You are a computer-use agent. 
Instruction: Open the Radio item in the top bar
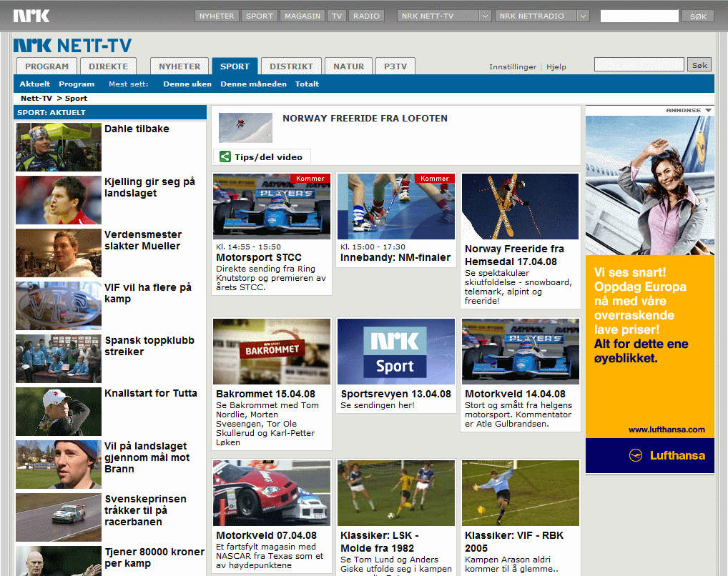pyautogui.click(x=366, y=16)
